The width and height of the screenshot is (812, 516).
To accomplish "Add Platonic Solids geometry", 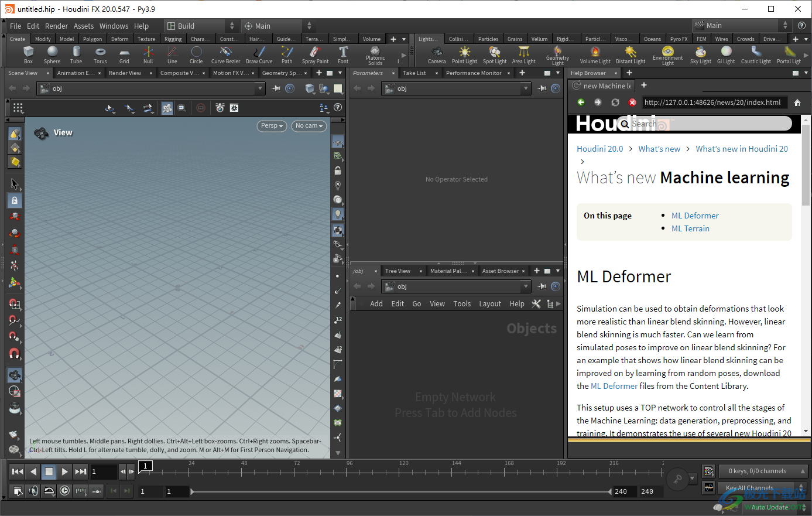I will 375,55.
